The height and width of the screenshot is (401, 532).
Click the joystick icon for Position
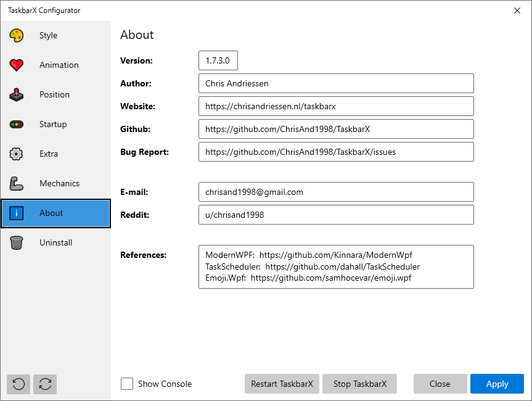point(16,95)
